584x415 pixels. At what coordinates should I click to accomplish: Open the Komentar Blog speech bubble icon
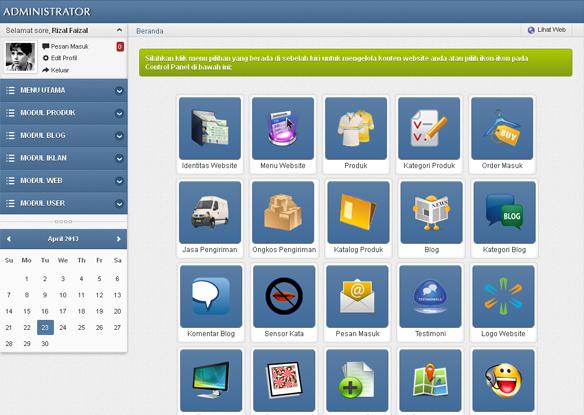[x=211, y=297]
